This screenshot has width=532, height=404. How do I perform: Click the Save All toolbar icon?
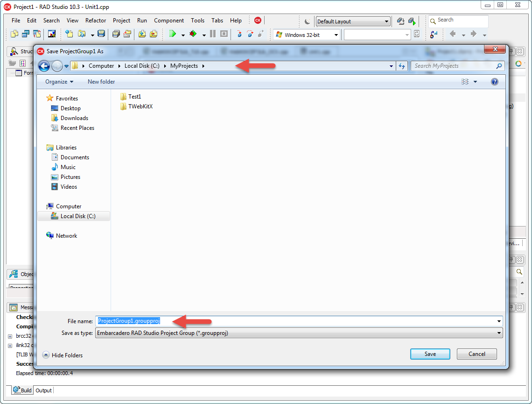[x=116, y=34]
